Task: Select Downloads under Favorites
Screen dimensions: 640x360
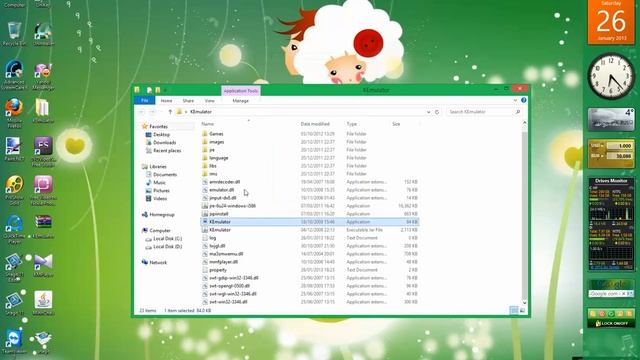Action: (164, 142)
